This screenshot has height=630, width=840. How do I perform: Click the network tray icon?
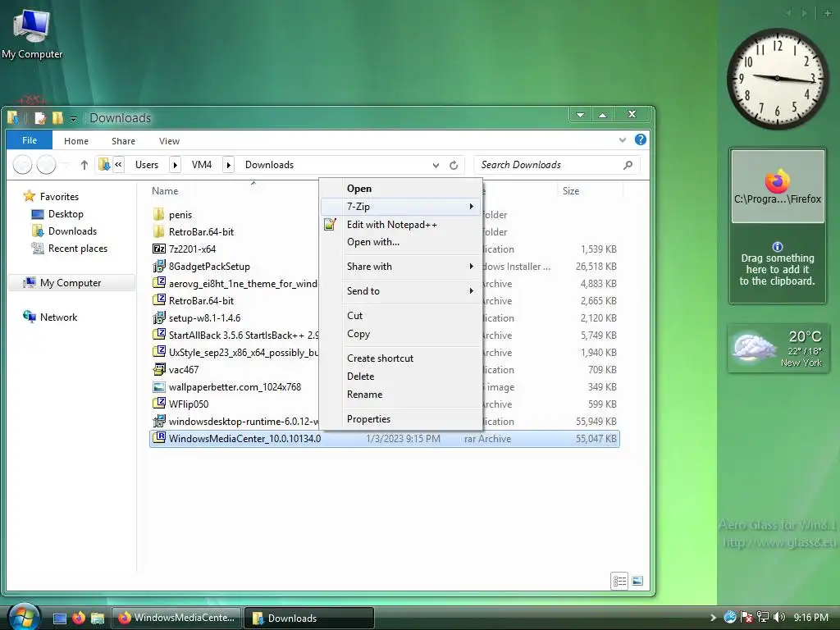763,617
